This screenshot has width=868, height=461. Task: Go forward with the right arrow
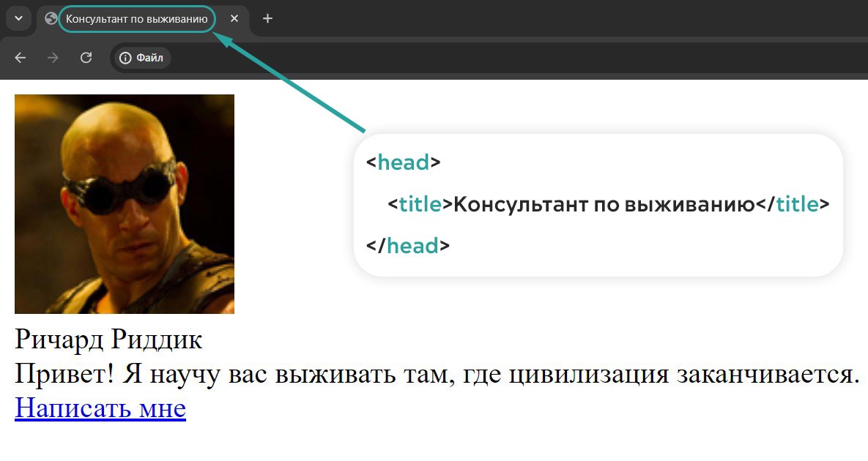[53, 58]
